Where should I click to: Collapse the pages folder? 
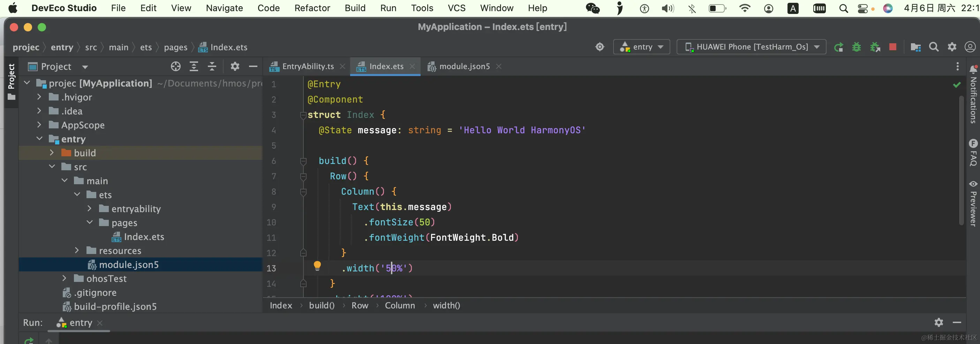tap(89, 222)
